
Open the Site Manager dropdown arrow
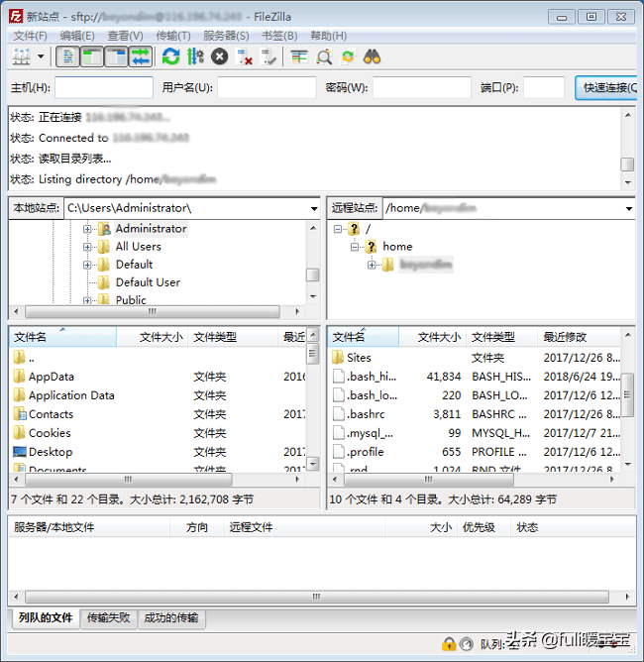41,56
